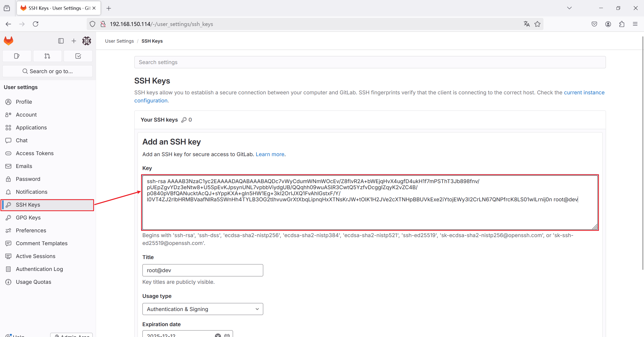Click inside the SSH Key textarea
The height and width of the screenshot is (337, 644).
coord(370,203)
